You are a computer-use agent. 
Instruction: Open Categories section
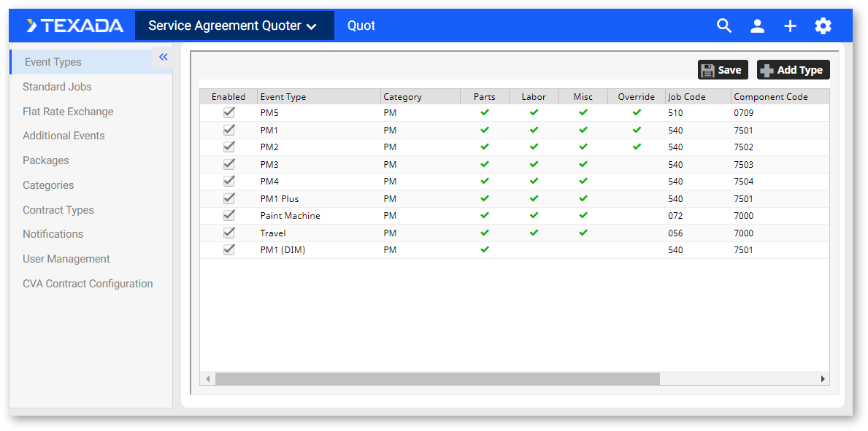click(x=48, y=185)
